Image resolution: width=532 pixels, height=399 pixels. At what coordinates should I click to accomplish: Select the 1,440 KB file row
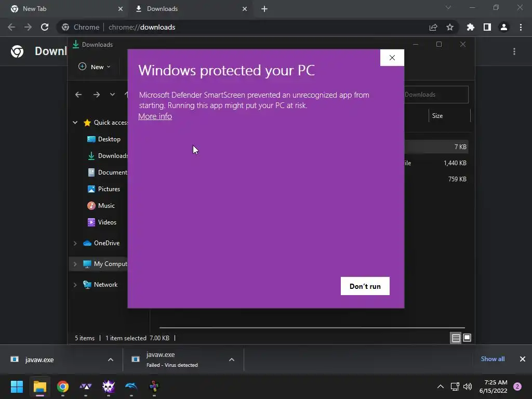coord(436,163)
